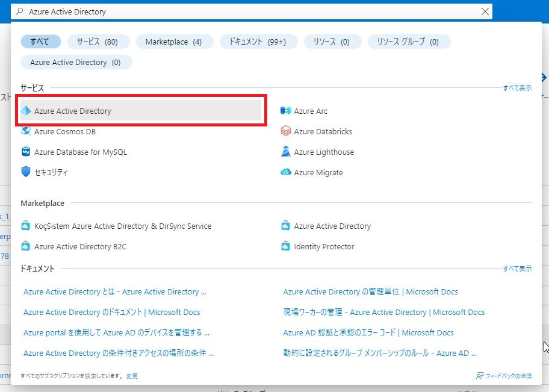Screen dimensions: 549x392
Task: Click the Azure Migrate cloud icon
Action: click(286, 172)
